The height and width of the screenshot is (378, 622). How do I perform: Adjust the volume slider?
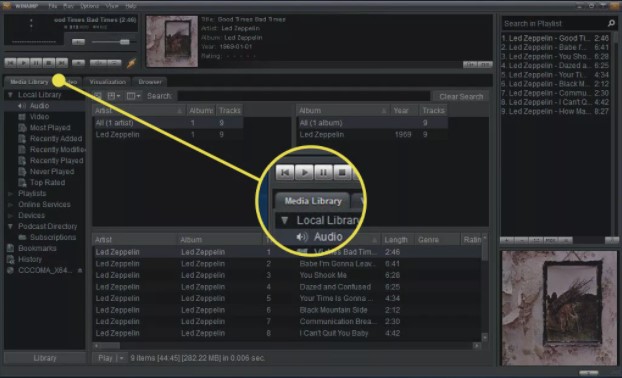point(114,42)
